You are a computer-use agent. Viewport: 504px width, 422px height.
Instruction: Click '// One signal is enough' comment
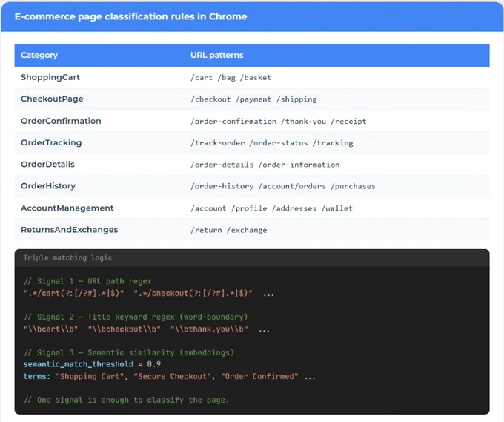coord(127,400)
